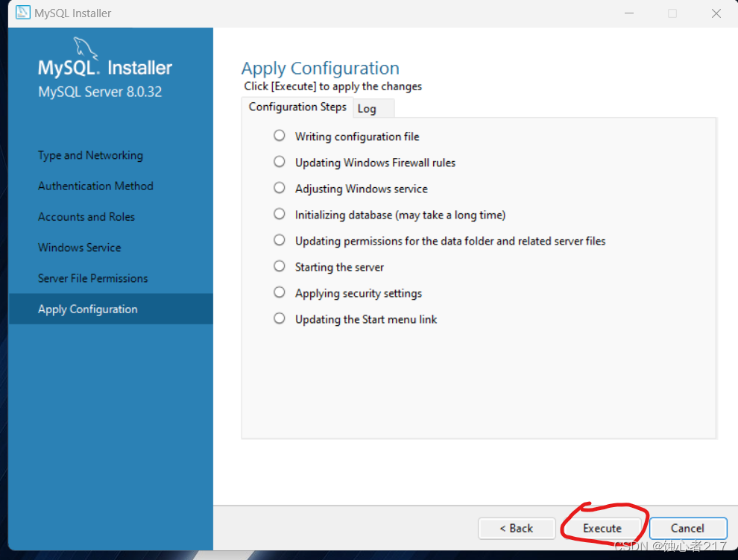This screenshot has height=560, width=738.
Task: Open Windows Service step
Action: point(80,248)
